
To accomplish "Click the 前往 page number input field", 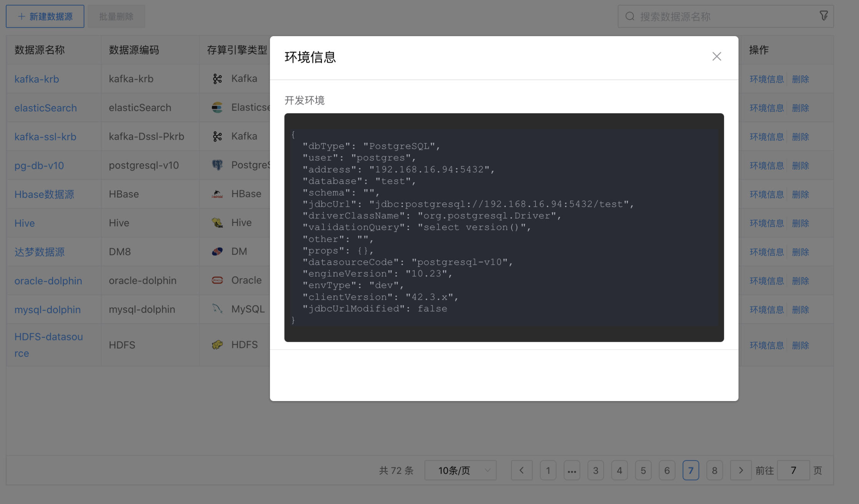I will point(793,470).
